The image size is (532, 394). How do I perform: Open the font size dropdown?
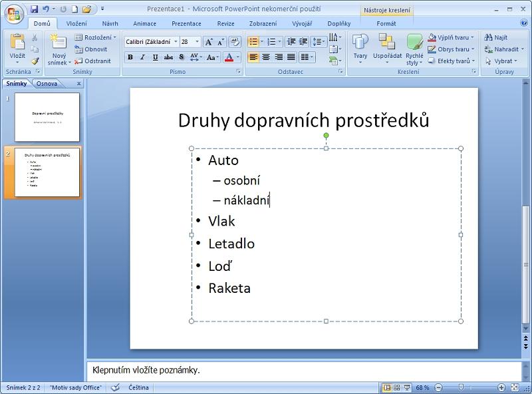click(x=197, y=42)
